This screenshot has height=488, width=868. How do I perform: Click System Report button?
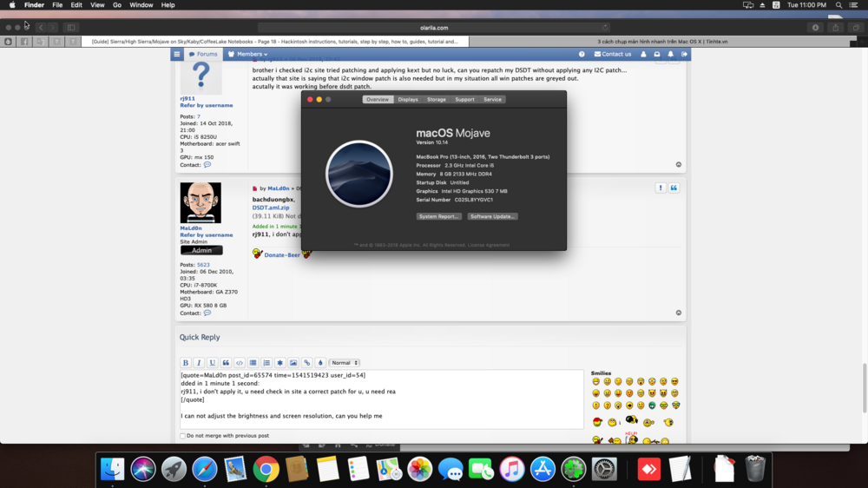(x=438, y=216)
